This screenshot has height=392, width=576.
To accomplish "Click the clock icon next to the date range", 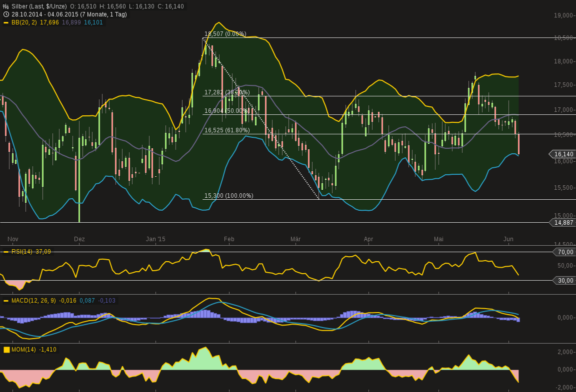I will point(6,14).
